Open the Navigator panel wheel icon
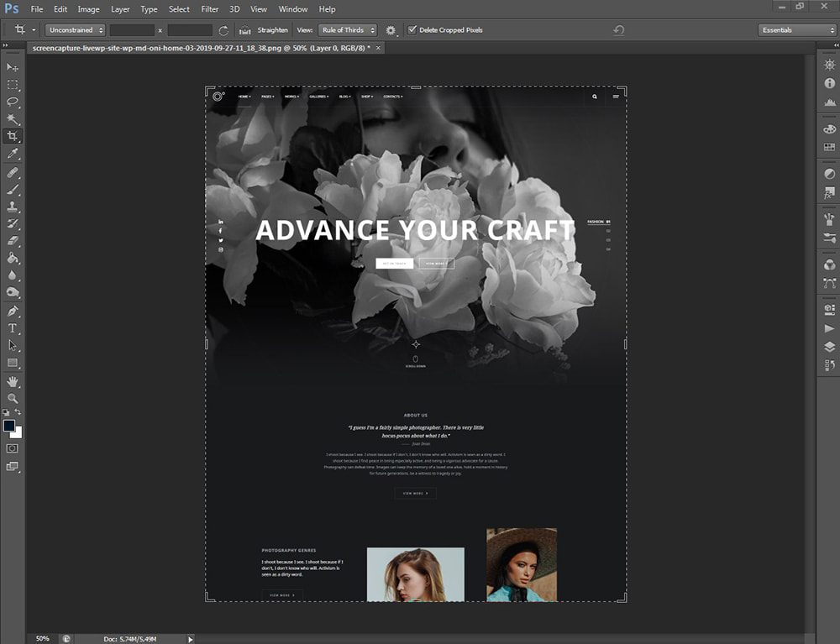The height and width of the screenshot is (644, 840). click(829, 65)
